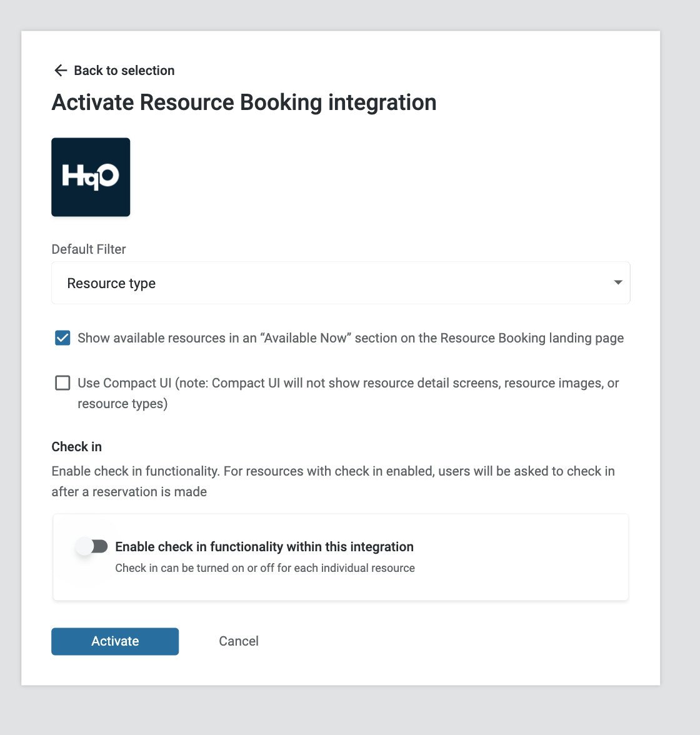Expand the dropdown caret arrow of Default Filter
This screenshot has height=735, width=700.
pyautogui.click(x=618, y=282)
